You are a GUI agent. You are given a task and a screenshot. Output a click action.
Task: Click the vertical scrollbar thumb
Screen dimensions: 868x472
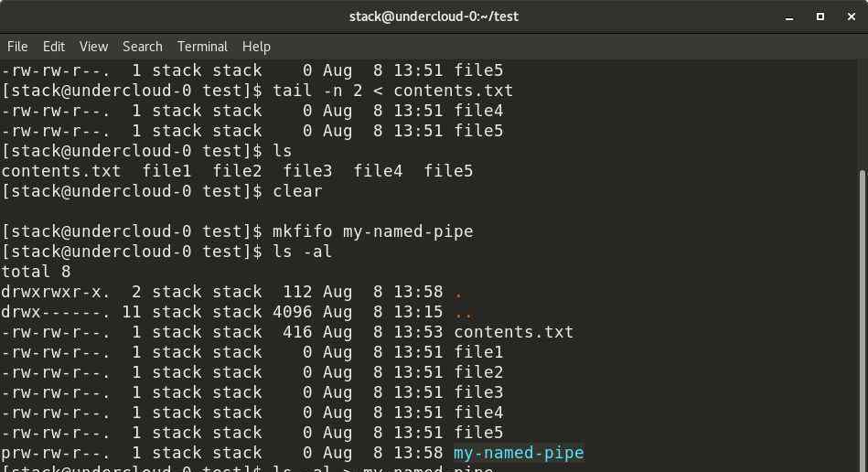coord(863,321)
